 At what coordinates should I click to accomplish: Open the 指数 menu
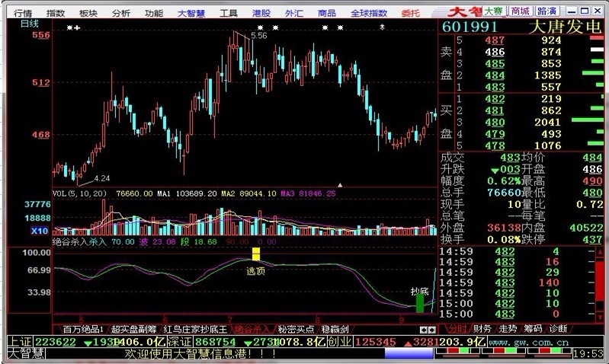tap(56, 13)
